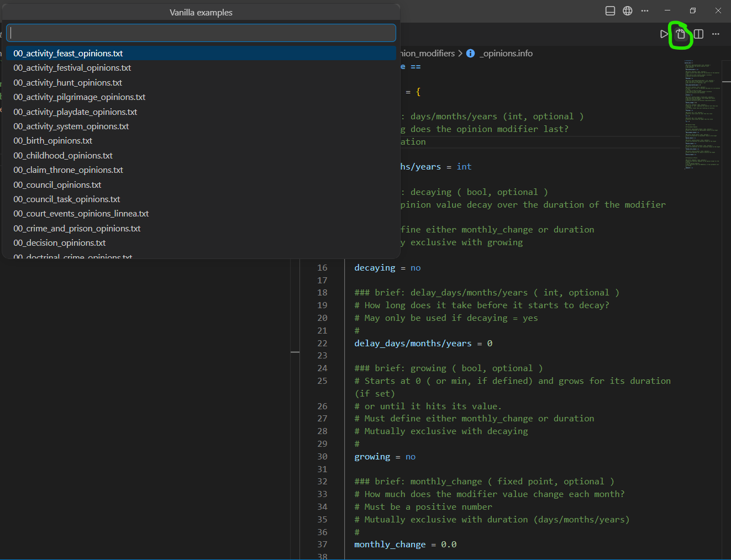This screenshot has height=560, width=731.
Task: Choose 00_birth_opinions.txt
Action: click(201, 141)
